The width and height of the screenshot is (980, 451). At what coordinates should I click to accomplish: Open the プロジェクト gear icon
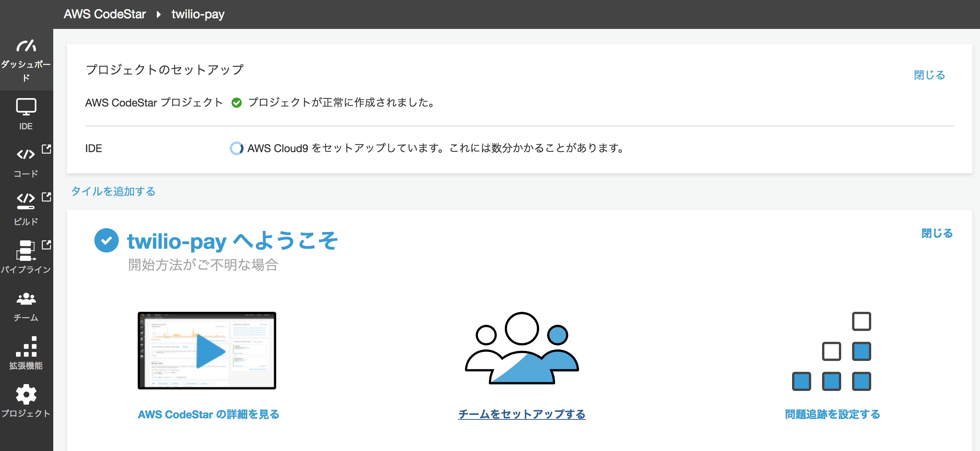tap(26, 394)
